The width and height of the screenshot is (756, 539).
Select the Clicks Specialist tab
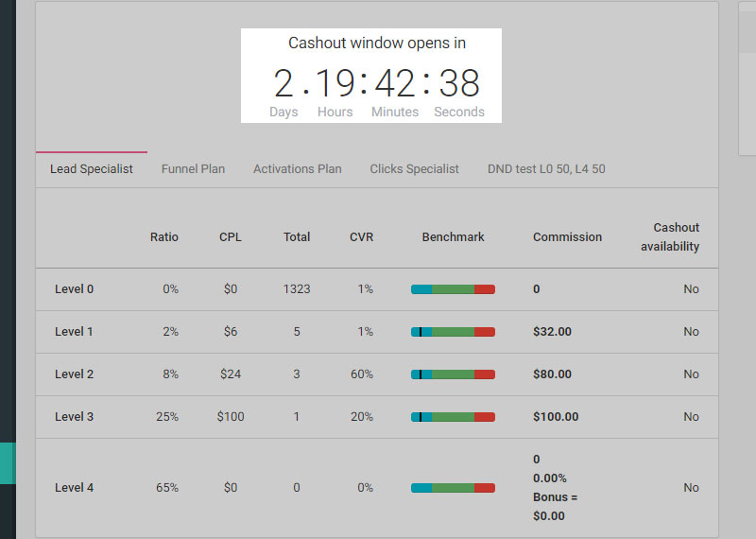coord(414,169)
